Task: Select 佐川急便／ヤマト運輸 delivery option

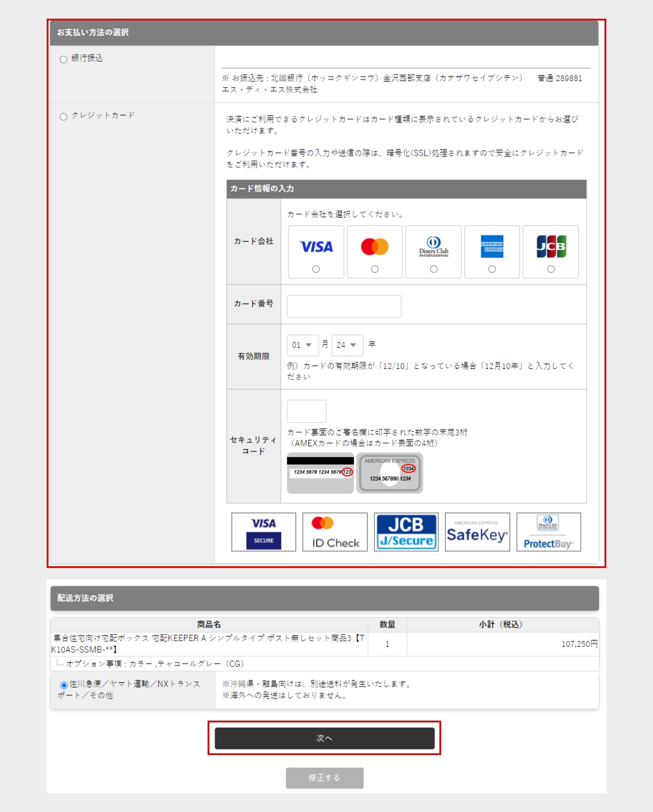Action: [64, 685]
